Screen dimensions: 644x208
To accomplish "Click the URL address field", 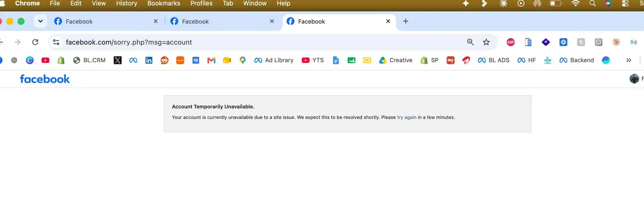I will [x=262, y=42].
